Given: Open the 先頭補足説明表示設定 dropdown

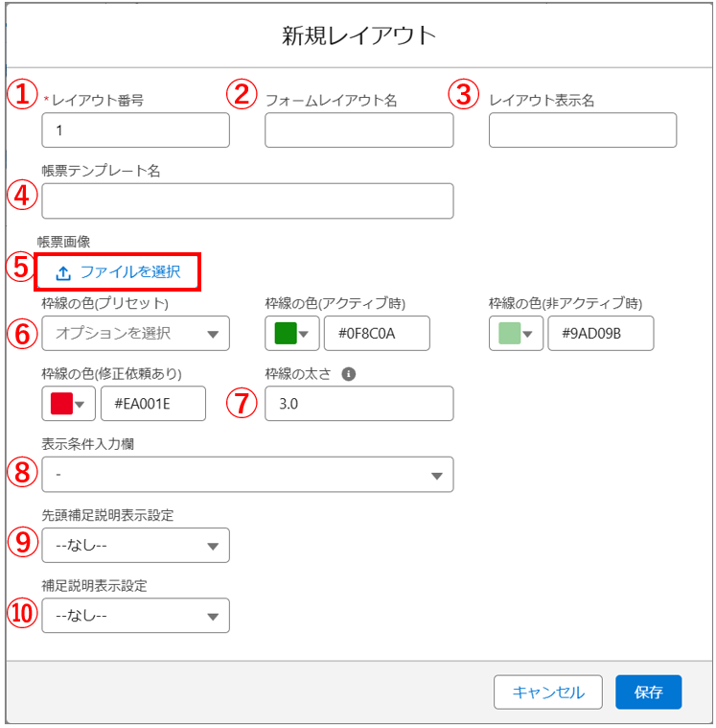Looking at the screenshot, I should pyautogui.click(x=135, y=546).
